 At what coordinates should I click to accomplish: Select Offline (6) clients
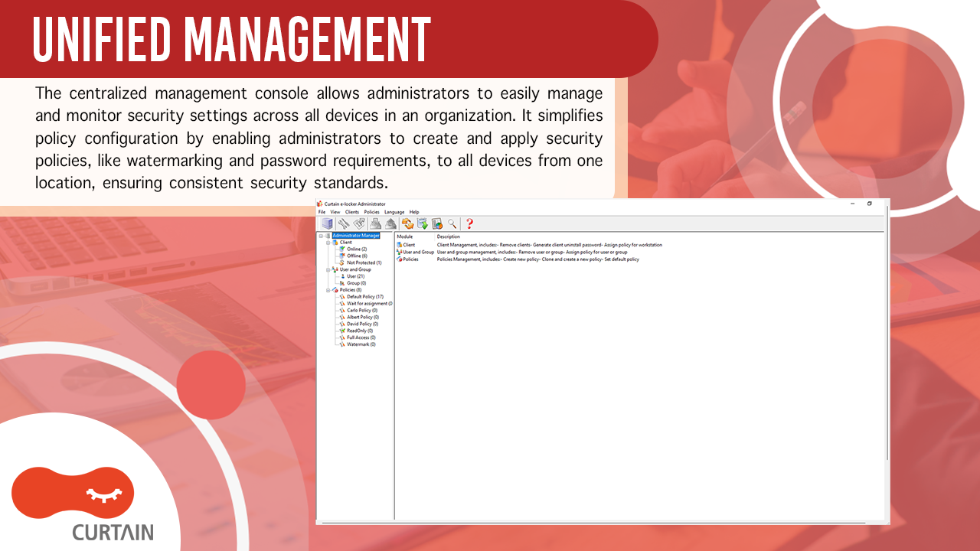(x=357, y=256)
